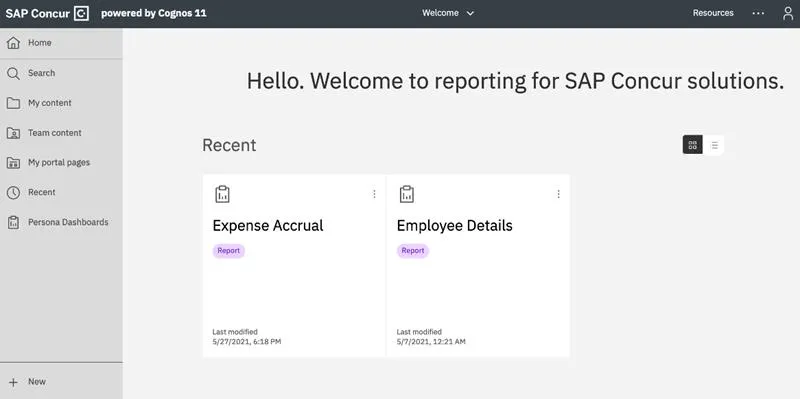This screenshot has height=399, width=800.
Task: Click the Team content folder icon
Action: pos(13,133)
